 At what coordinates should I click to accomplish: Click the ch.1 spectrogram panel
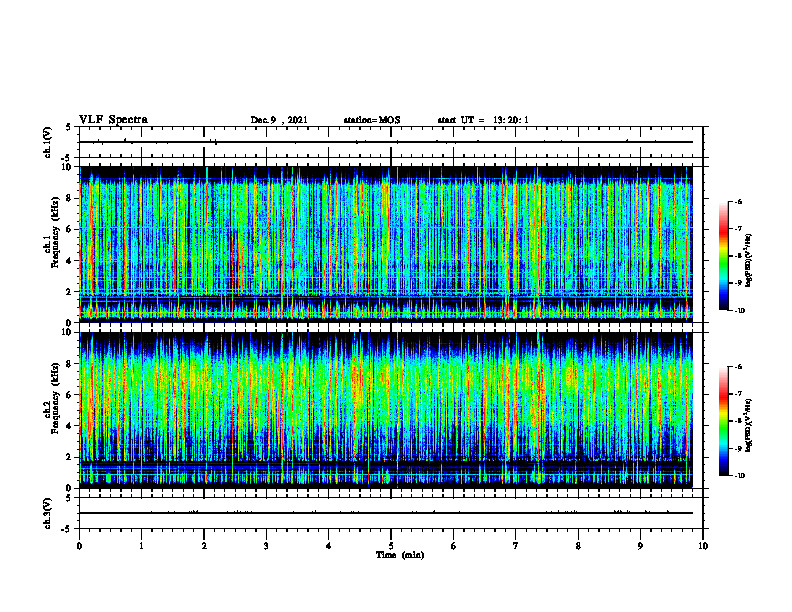tap(386, 244)
